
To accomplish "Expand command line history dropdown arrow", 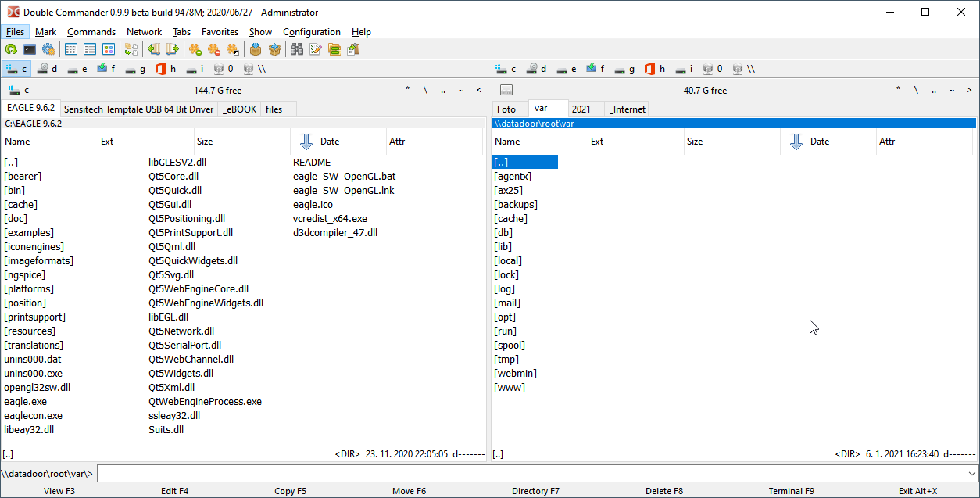I will (971, 473).
